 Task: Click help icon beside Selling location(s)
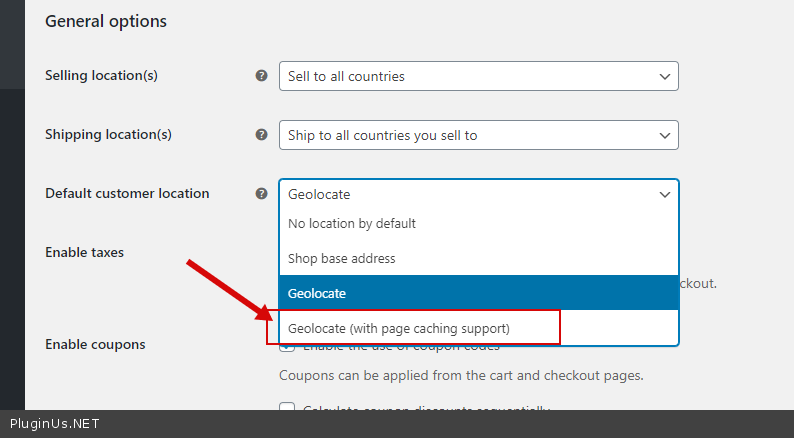261,76
